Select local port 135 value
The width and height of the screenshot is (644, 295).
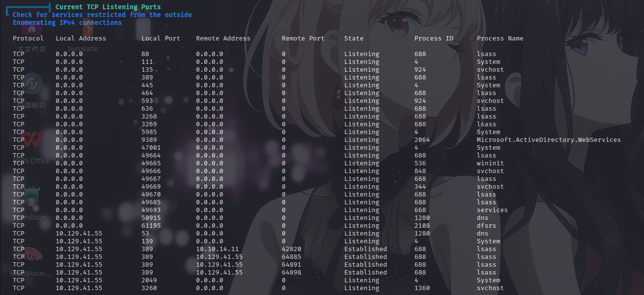[x=147, y=70]
